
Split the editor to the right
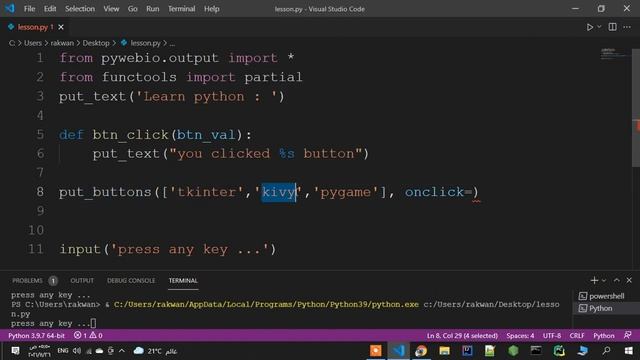[612, 27]
